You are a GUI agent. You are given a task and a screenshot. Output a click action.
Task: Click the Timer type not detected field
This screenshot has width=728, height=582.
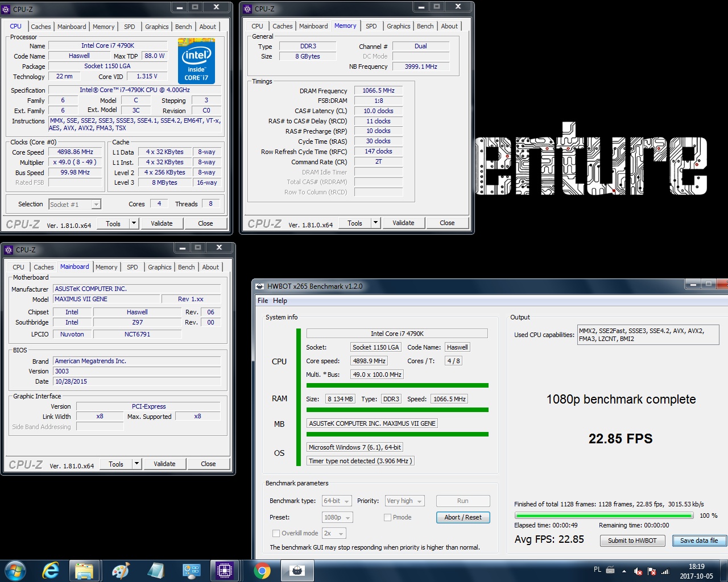361,461
